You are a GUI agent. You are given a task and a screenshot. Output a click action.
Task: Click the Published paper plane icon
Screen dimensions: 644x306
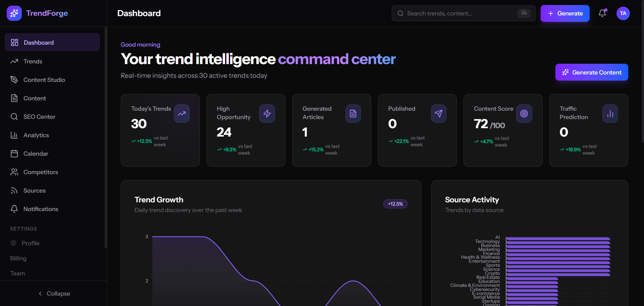[x=438, y=113]
